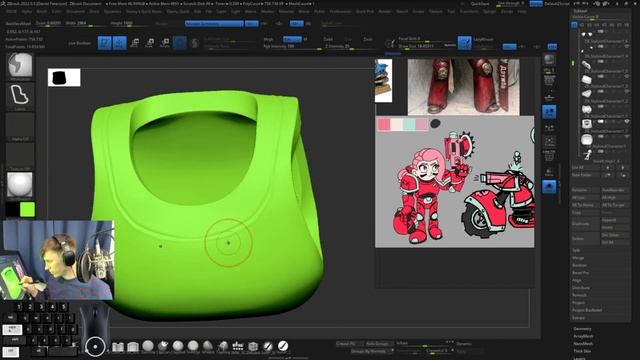Open the Document menu
The image size is (640, 360).
click(x=76, y=11)
